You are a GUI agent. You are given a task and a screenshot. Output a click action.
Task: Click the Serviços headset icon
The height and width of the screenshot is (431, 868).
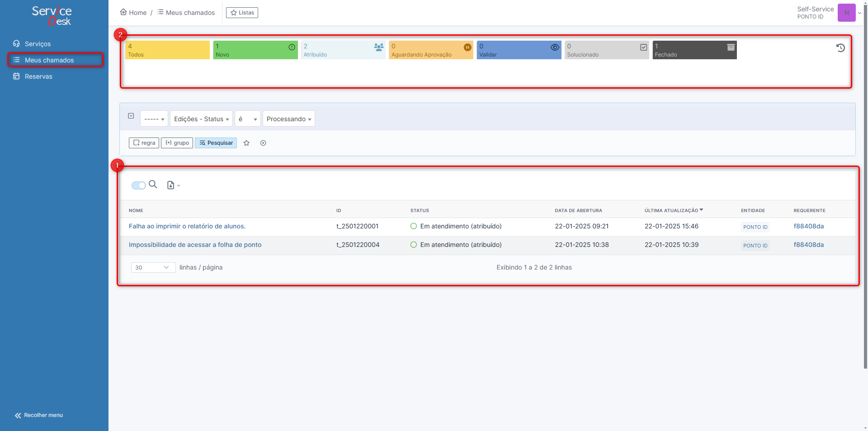coord(16,43)
